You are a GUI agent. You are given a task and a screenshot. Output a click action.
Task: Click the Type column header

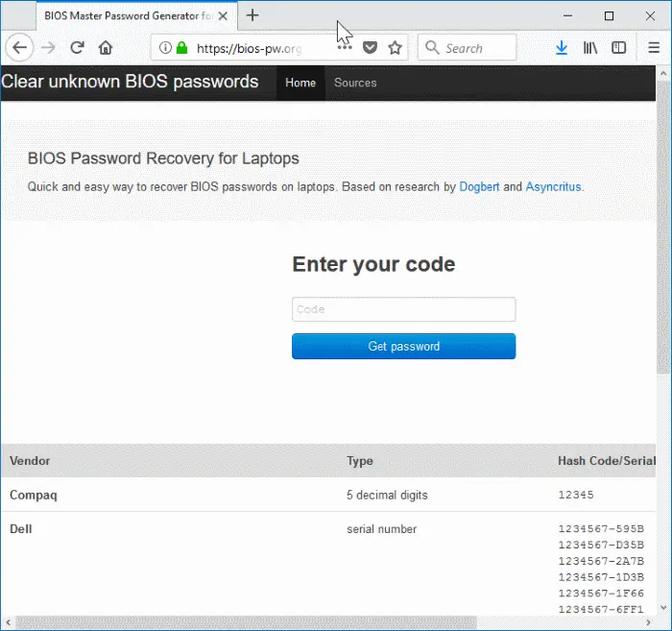360,461
